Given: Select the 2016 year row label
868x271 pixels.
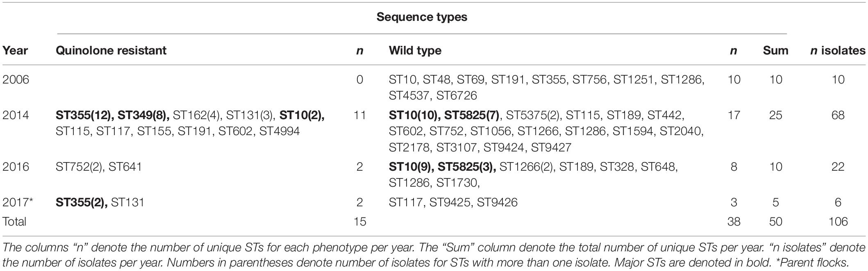Looking at the screenshot, I should tap(16, 167).
